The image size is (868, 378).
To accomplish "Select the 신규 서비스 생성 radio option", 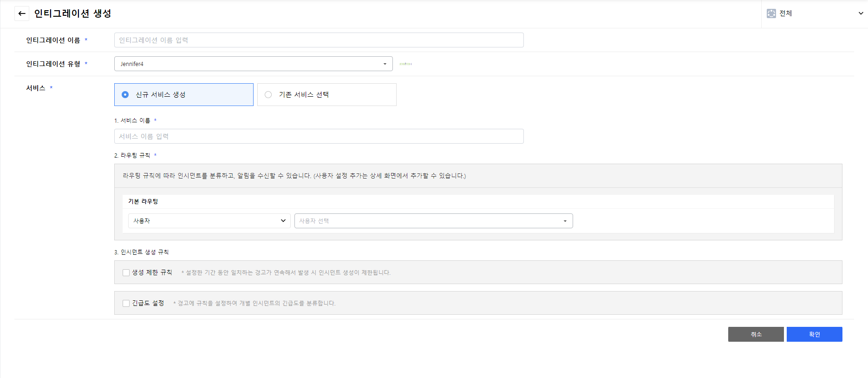I will [125, 95].
